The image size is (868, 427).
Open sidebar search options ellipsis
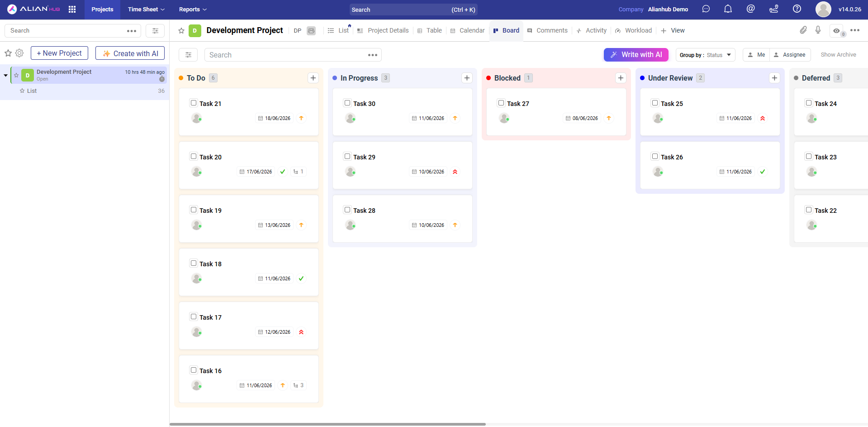pyautogui.click(x=132, y=31)
